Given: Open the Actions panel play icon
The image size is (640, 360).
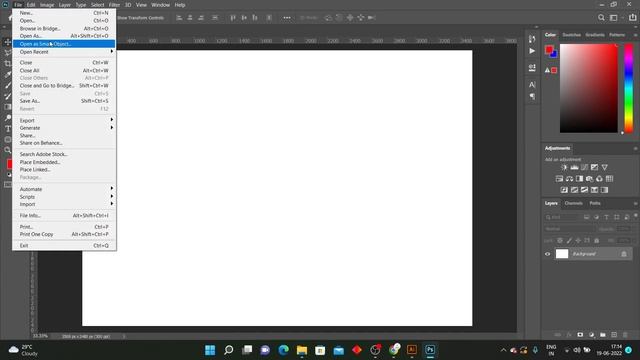Looking at the screenshot, I should pyautogui.click(x=532, y=51).
